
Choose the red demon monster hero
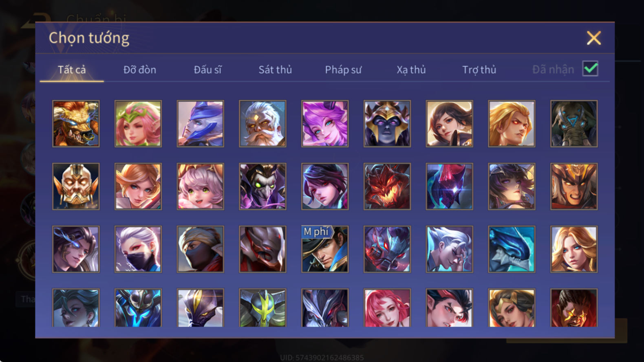click(387, 186)
